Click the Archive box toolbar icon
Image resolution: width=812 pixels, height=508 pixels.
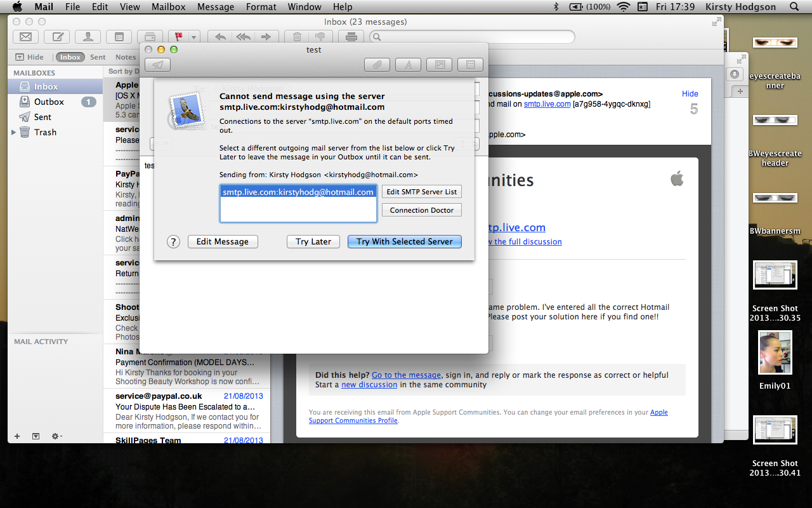[150, 37]
